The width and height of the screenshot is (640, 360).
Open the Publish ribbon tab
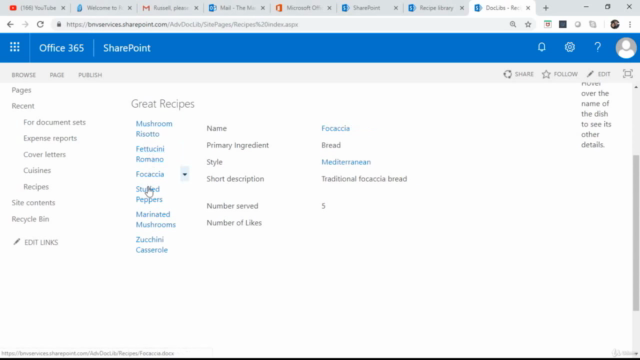[x=90, y=75]
